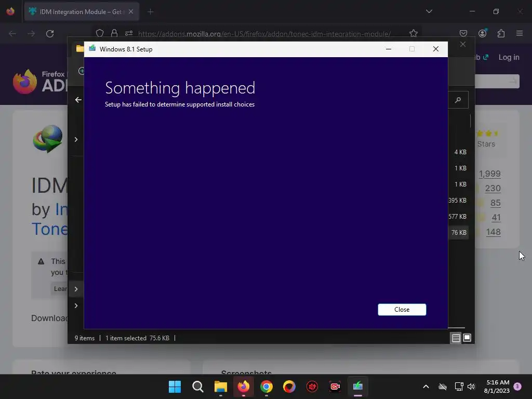Open a new Firefox tab

(x=150, y=12)
